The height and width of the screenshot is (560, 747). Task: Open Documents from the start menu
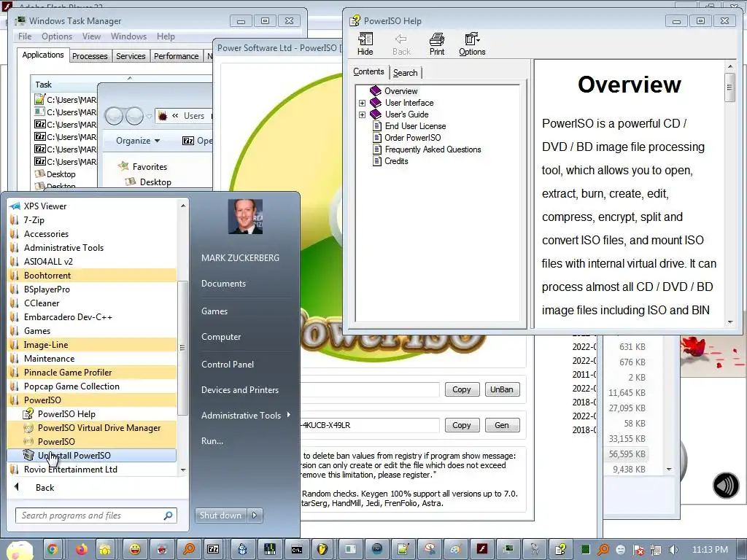pyautogui.click(x=223, y=284)
